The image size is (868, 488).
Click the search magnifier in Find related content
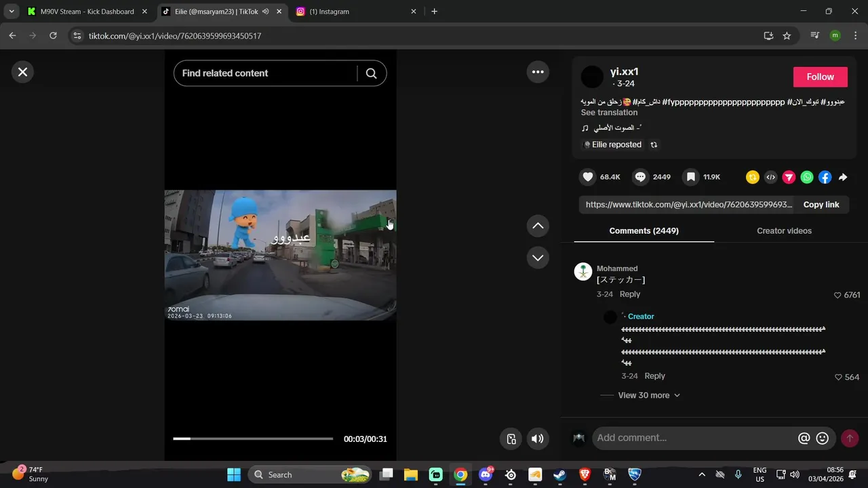coord(371,73)
